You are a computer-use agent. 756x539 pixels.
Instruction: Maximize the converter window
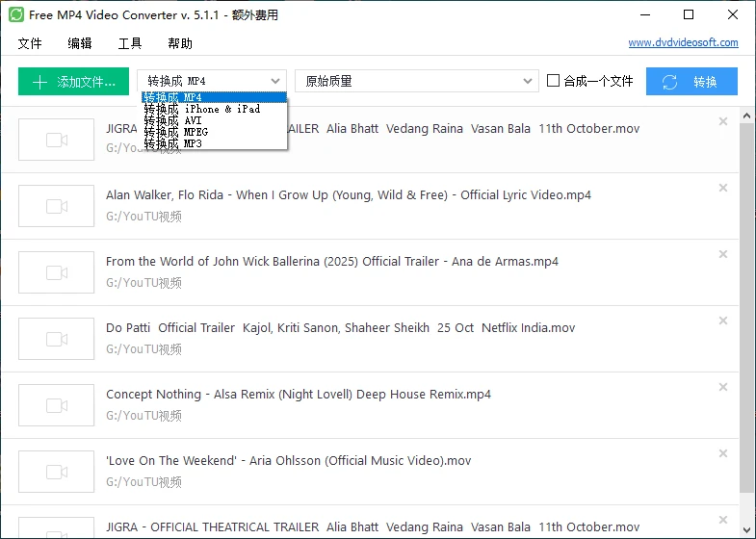pos(689,15)
